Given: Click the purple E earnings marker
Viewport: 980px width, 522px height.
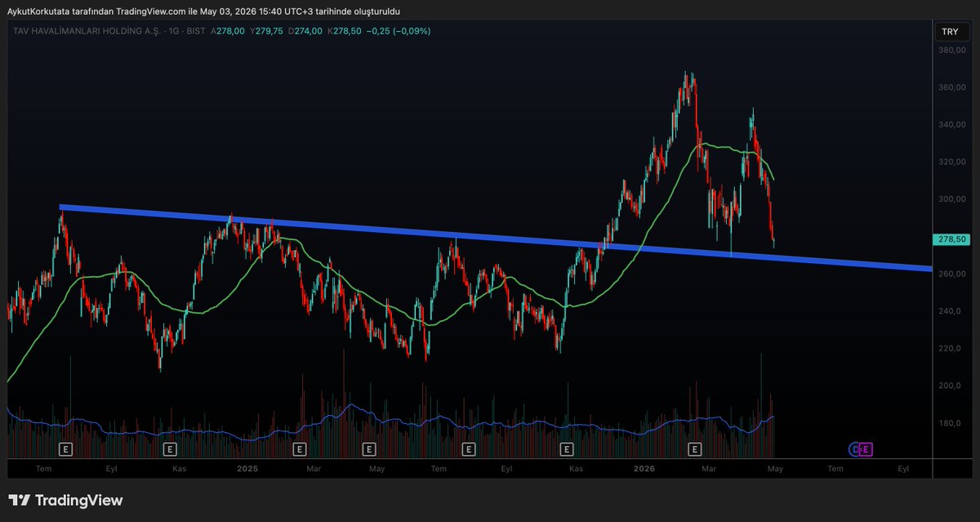Looking at the screenshot, I should 866,448.
